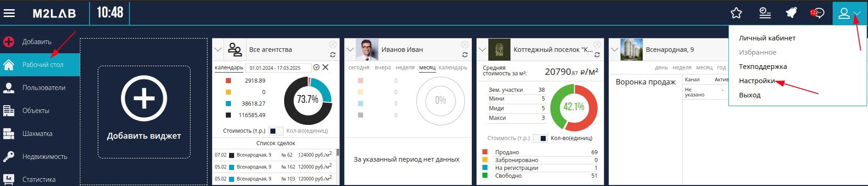Click the Недвижимость key icon
The height and width of the screenshot is (186, 868).
[x=9, y=157]
